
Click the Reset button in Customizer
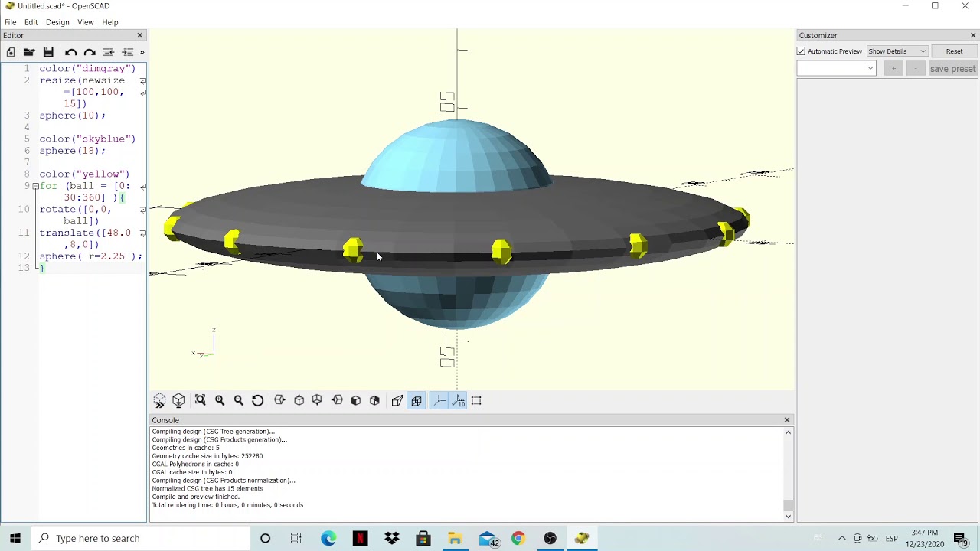(954, 51)
